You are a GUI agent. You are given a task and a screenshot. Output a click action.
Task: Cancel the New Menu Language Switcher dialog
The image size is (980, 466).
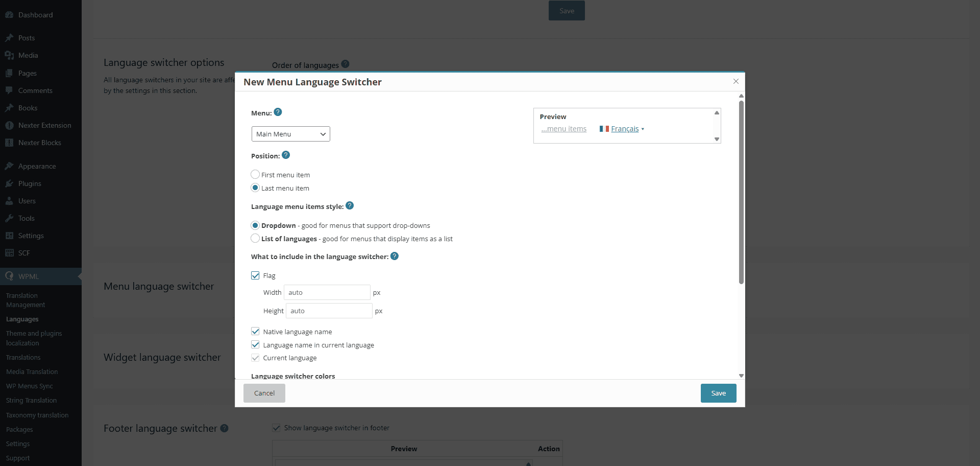[264, 393]
